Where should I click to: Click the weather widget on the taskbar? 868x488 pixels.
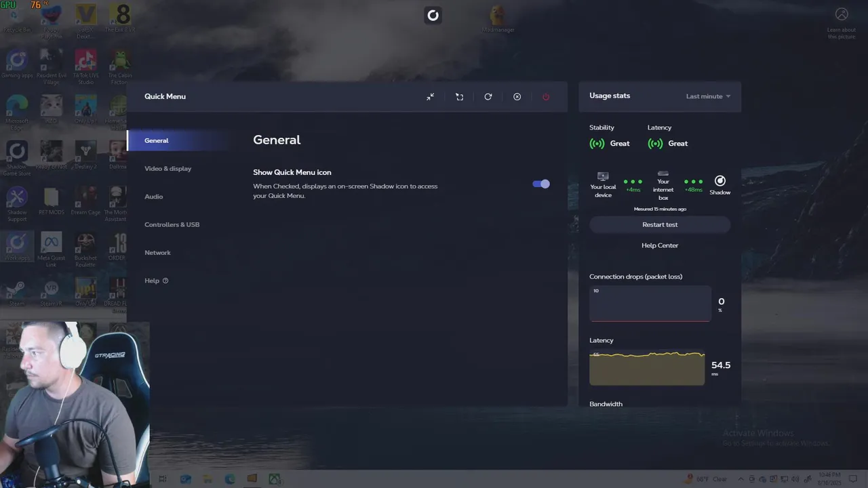[707, 479]
